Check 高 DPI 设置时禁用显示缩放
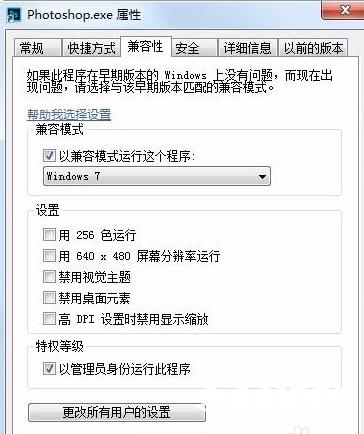This screenshot has width=364, height=434. 49,319
